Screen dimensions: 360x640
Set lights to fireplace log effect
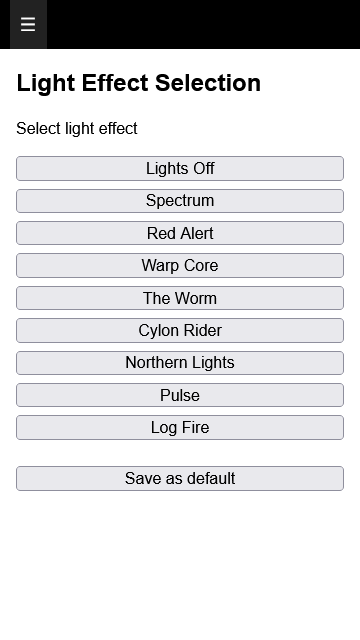pos(180,427)
